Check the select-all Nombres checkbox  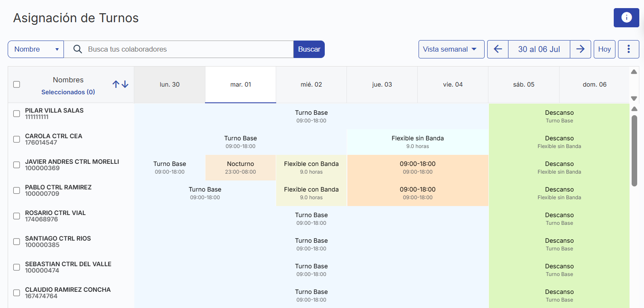(17, 84)
